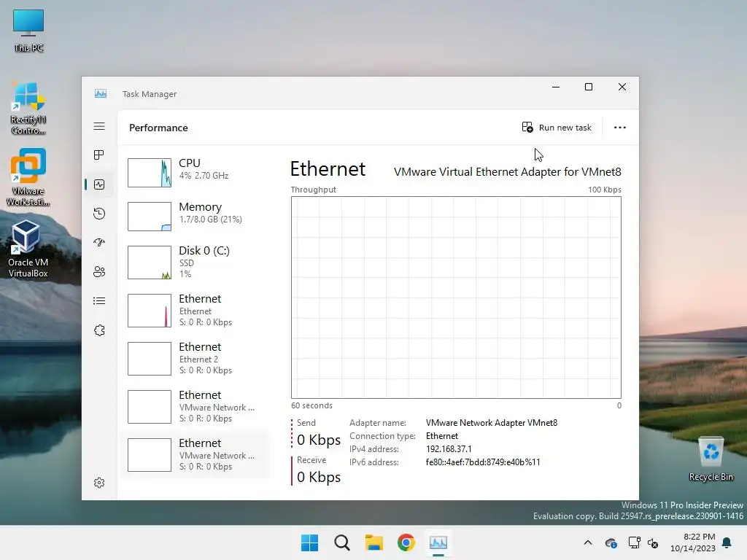
Task: Open This PC desktop icon
Action: tap(28, 31)
